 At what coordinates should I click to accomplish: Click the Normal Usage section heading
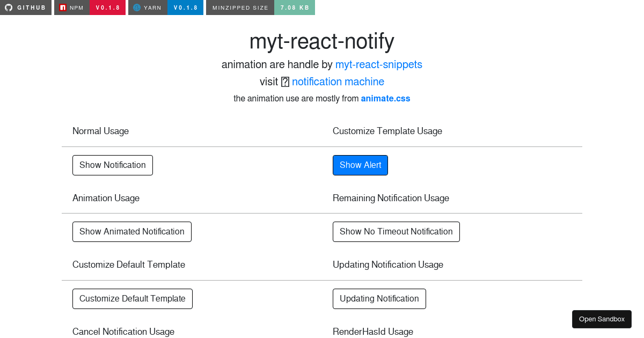[100, 131]
